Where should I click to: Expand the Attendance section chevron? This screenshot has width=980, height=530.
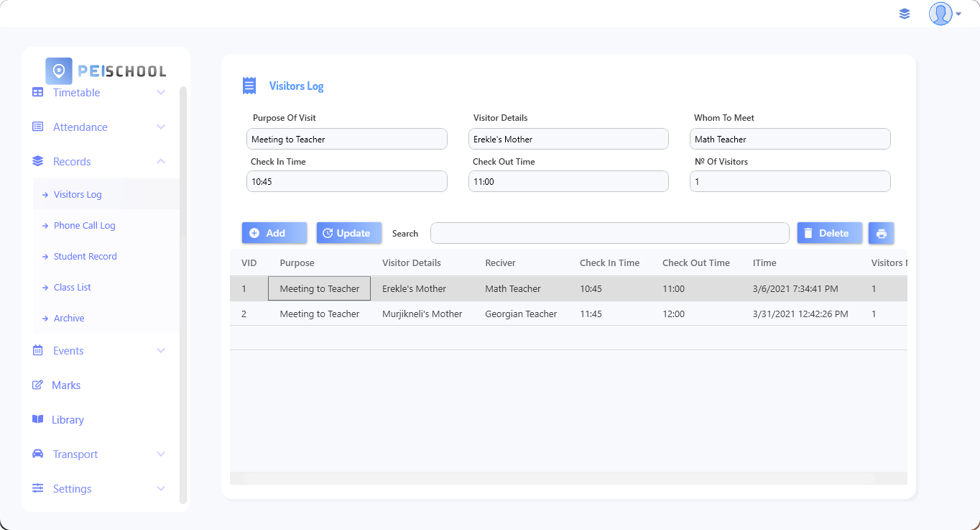tap(161, 127)
